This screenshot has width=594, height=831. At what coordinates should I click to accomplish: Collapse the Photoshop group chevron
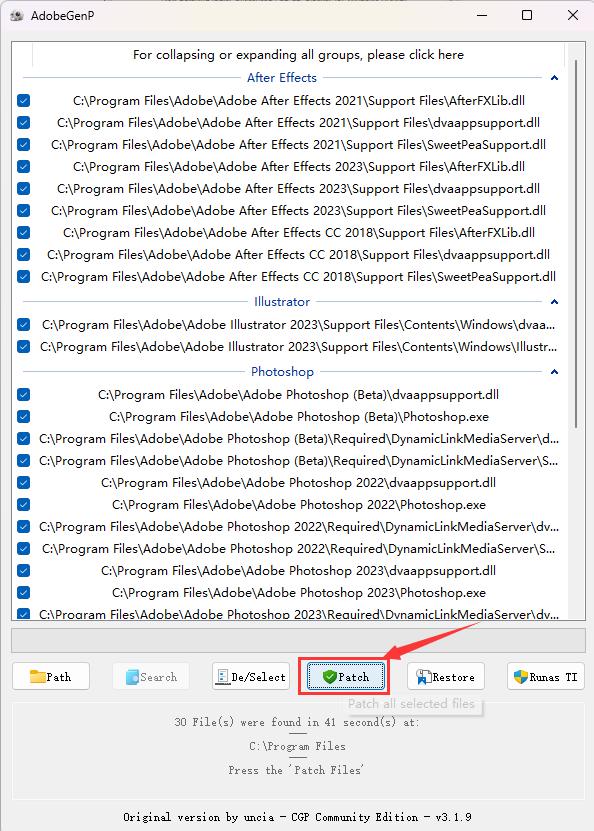coord(554,372)
